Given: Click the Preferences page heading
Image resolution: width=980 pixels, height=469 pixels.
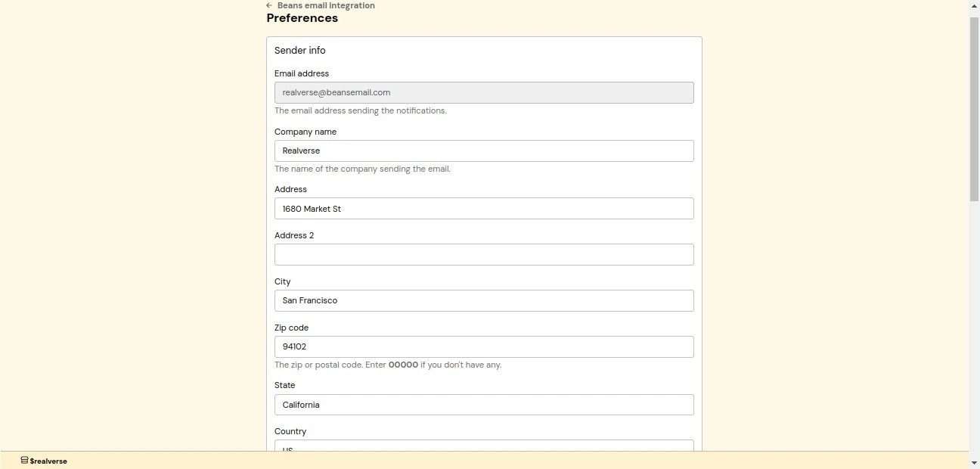Looking at the screenshot, I should pos(302,18).
